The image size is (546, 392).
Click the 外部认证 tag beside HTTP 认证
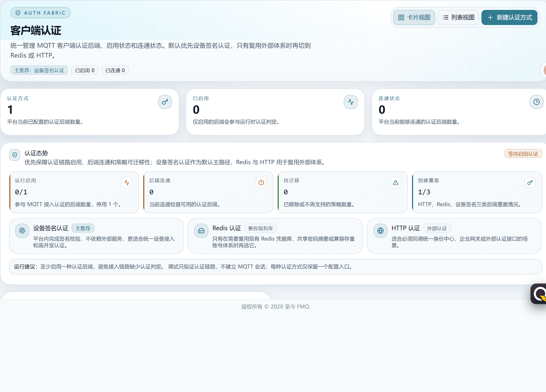[437, 228]
